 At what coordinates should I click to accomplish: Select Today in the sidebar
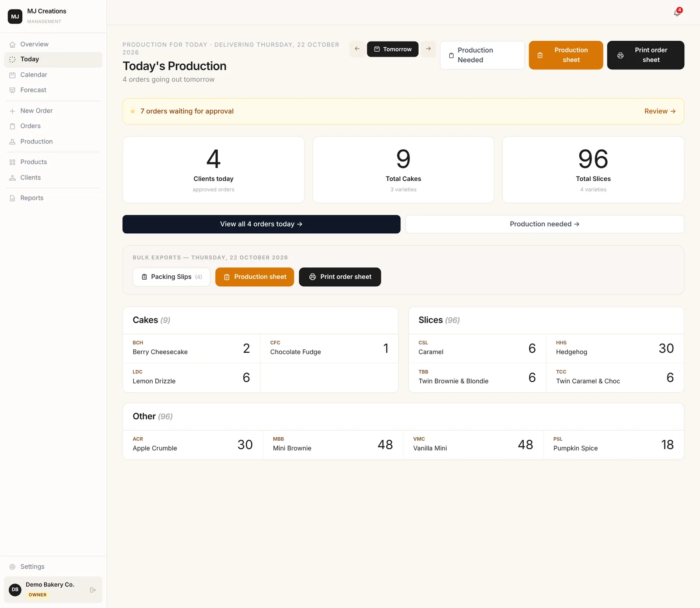[x=53, y=60]
